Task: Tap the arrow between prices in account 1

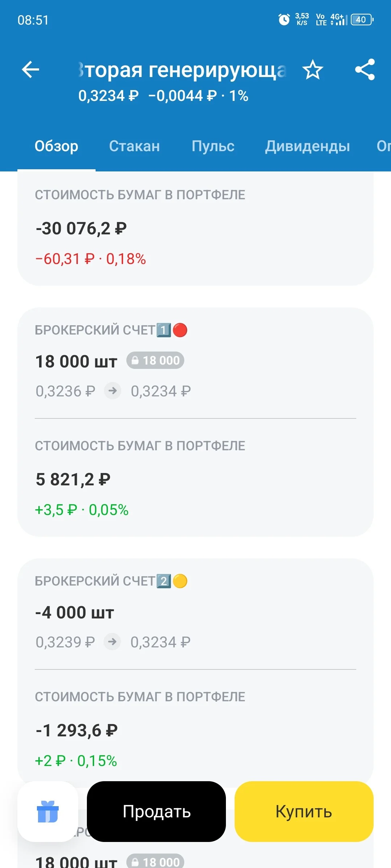Action: tap(113, 391)
